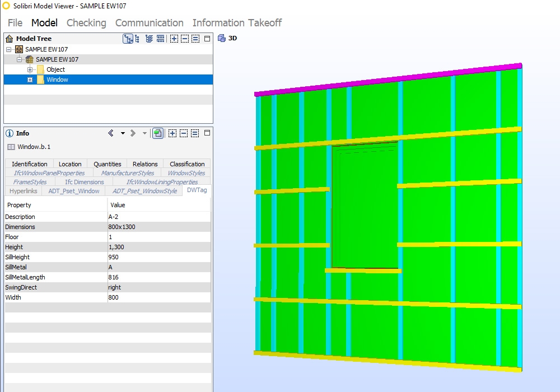Go forward in Info panel history
Screen dimensions: 560x392
coord(133,133)
